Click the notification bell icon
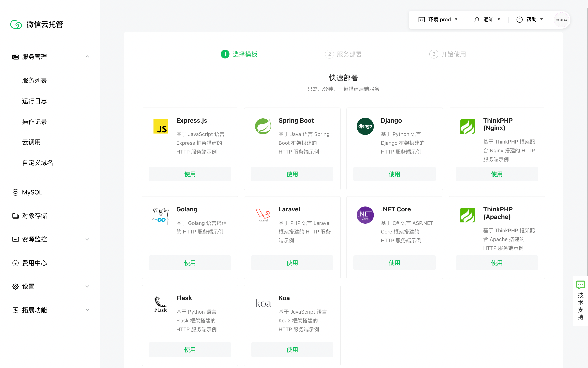 click(x=477, y=19)
